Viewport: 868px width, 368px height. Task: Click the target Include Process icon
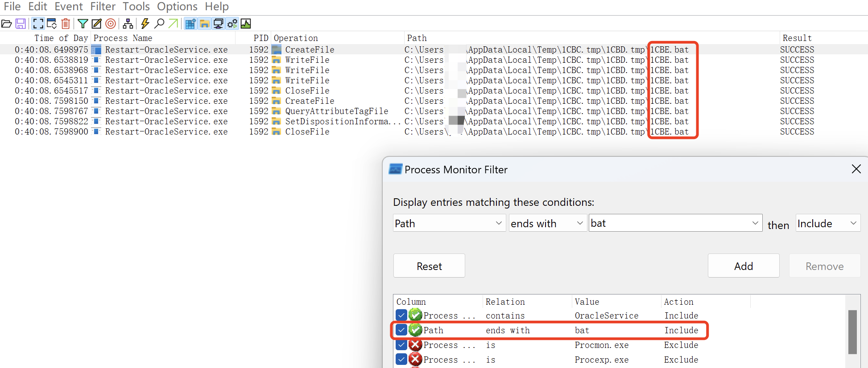coord(111,24)
